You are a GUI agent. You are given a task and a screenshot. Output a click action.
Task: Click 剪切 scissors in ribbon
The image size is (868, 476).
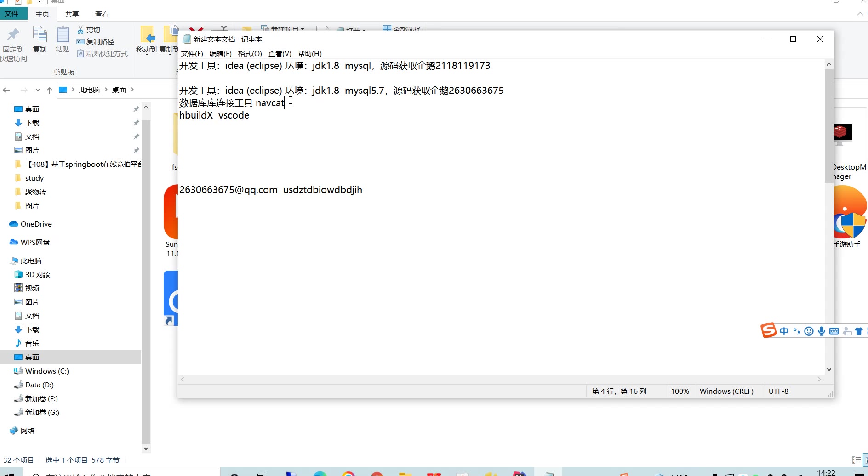point(89,29)
